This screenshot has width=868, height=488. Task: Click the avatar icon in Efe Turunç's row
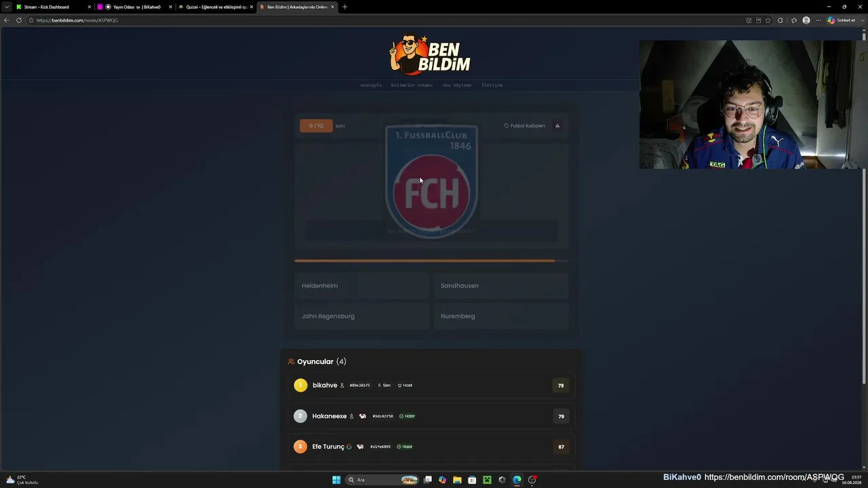tap(360, 447)
